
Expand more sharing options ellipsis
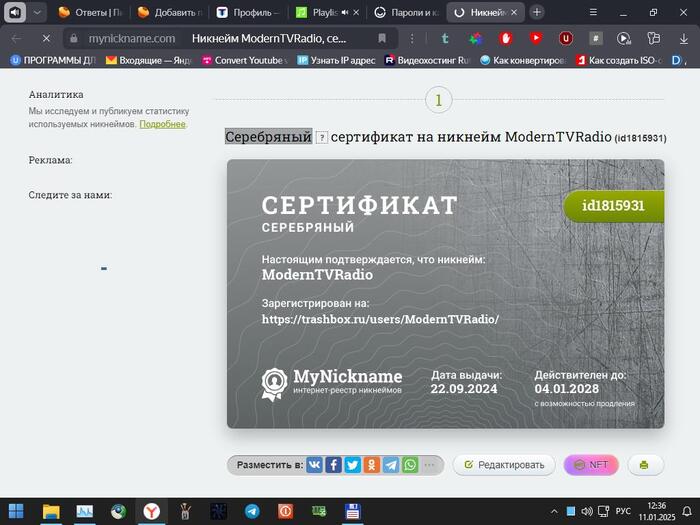point(429,465)
